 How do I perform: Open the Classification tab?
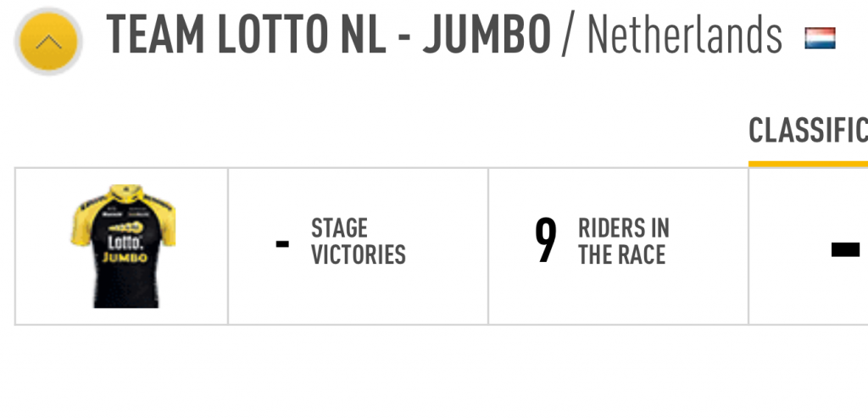[808, 132]
